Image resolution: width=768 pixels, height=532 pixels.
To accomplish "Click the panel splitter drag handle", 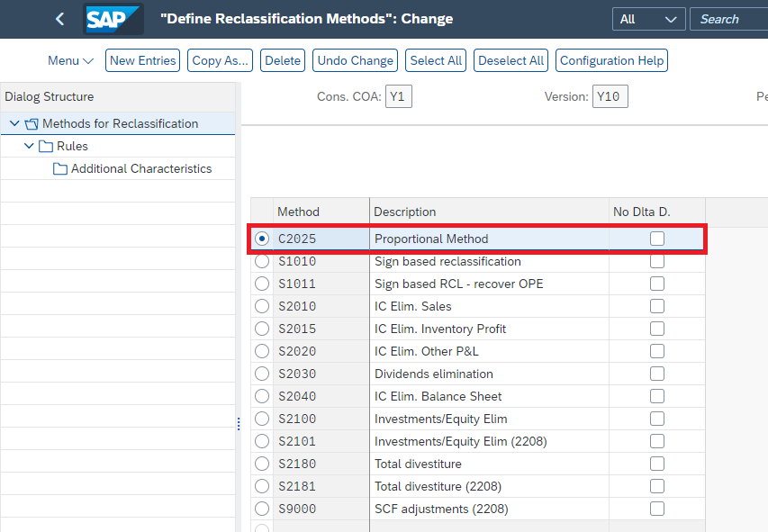I will [x=239, y=423].
